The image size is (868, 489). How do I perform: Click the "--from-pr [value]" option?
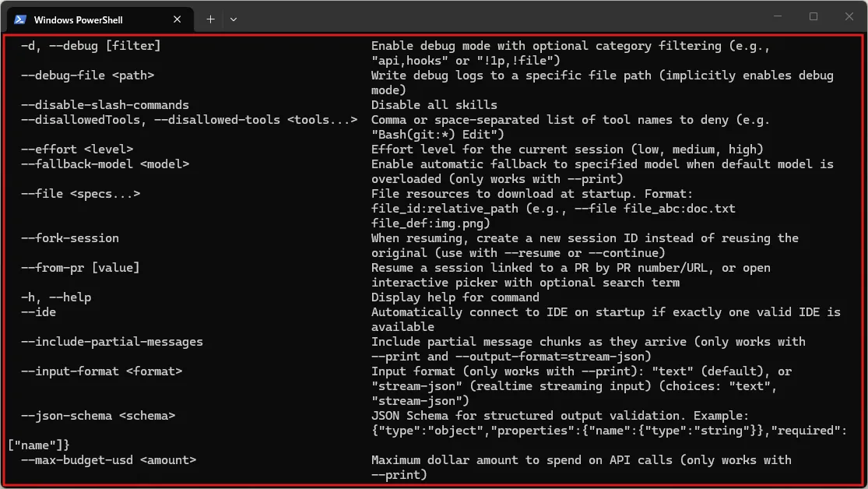coord(80,268)
